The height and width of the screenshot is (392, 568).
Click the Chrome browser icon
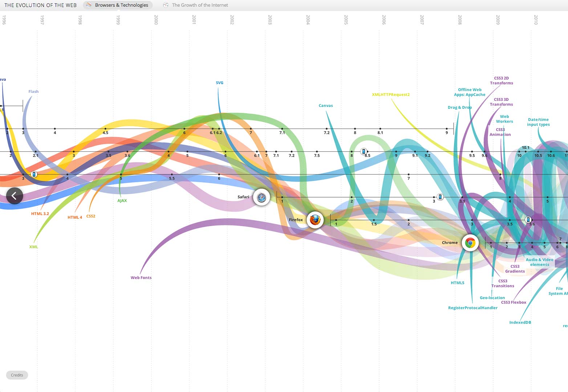[470, 243]
